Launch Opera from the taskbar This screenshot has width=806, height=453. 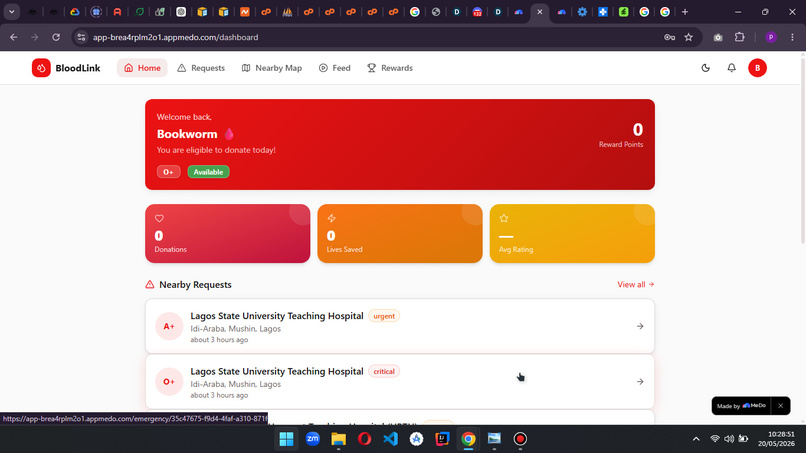coord(364,439)
